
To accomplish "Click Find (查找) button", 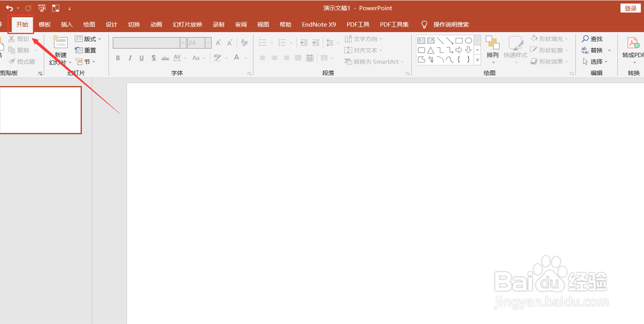I will tap(592, 39).
